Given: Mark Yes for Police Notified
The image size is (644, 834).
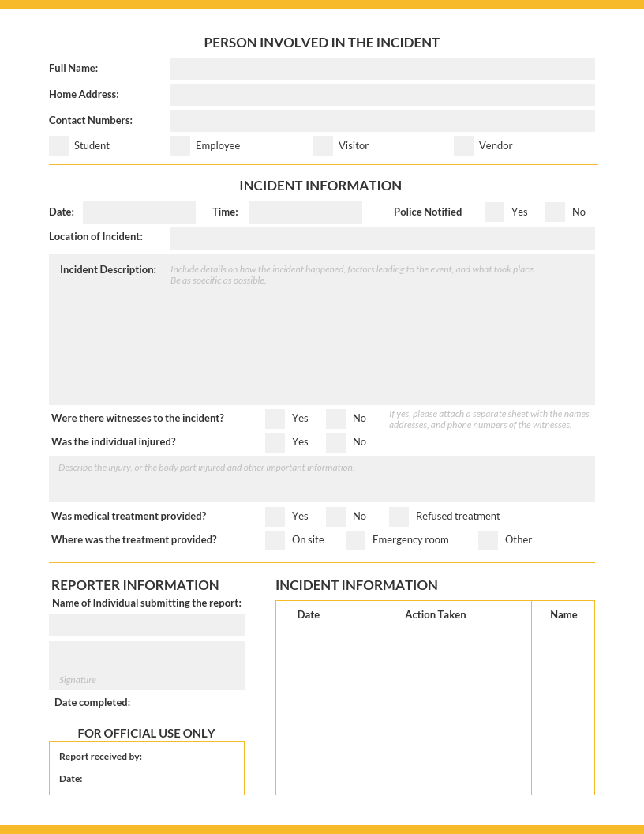Looking at the screenshot, I should click(494, 212).
